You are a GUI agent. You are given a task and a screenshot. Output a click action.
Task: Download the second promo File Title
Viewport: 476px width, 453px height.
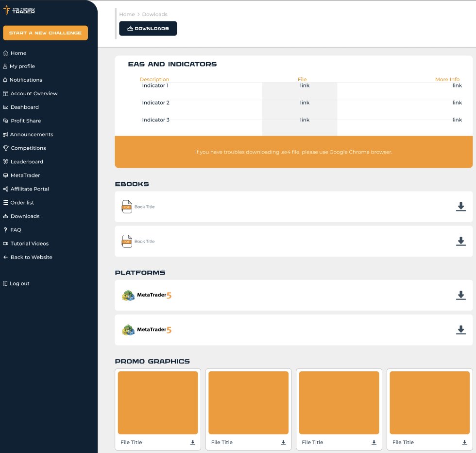pos(283,442)
